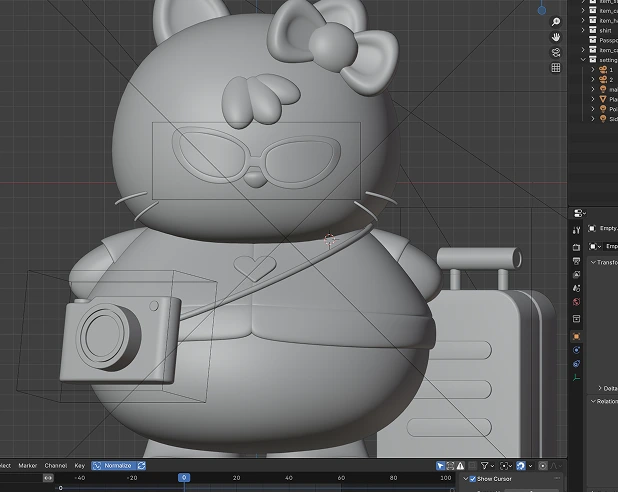Toggle the camera view gizmo icon
This screenshot has width=618, height=492.
556,53
